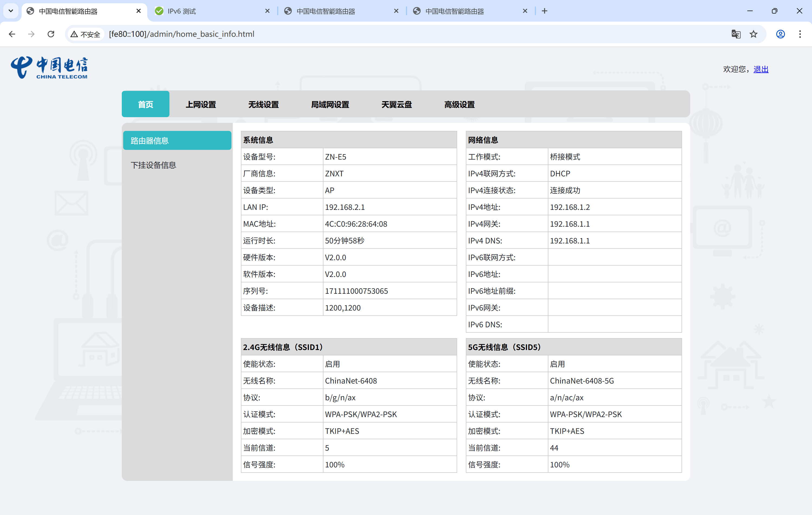Click the Google Translate icon in address bar
The height and width of the screenshot is (515, 812).
click(736, 34)
